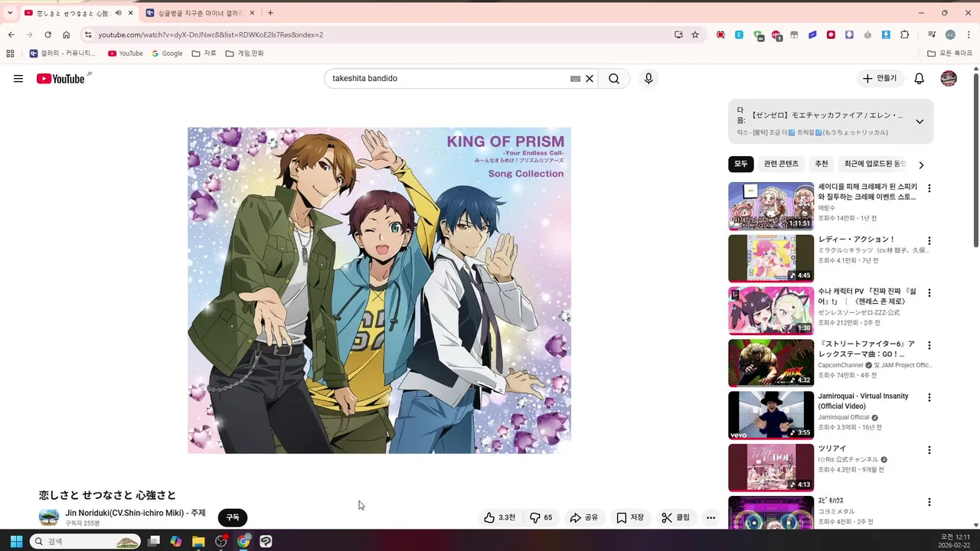This screenshot has width=980, height=551.
Task: Open options for ツリアイ video
Action: click(929, 450)
